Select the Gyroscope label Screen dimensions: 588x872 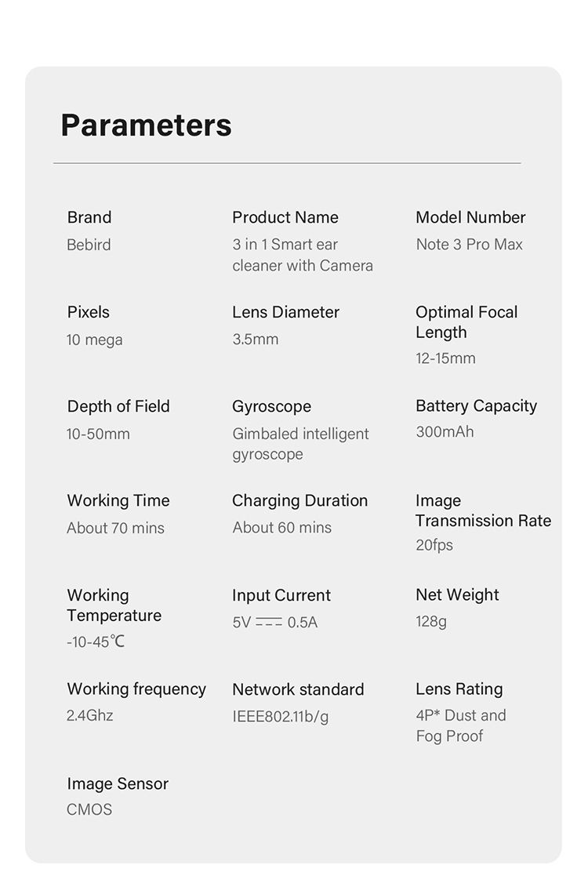272,406
